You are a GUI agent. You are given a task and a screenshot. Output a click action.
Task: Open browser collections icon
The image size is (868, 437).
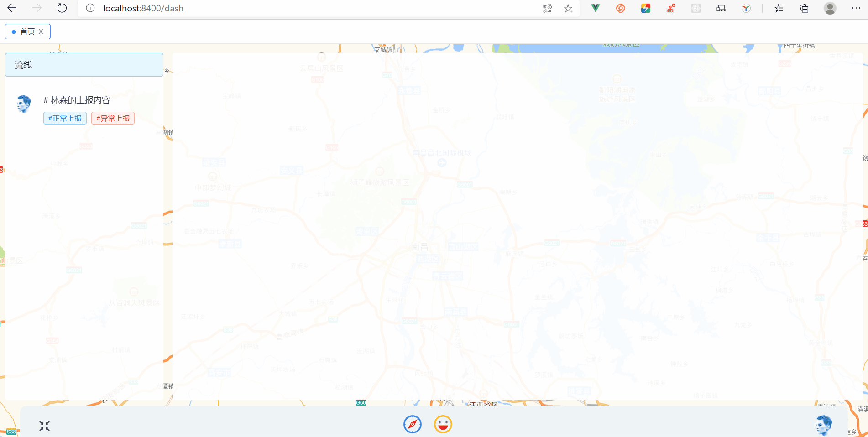(x=804, y=8)
